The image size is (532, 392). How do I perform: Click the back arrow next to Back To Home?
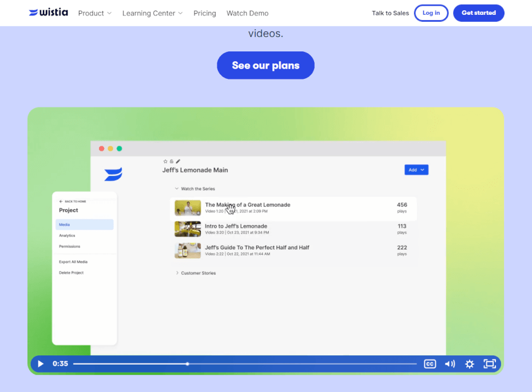[62, 201]
